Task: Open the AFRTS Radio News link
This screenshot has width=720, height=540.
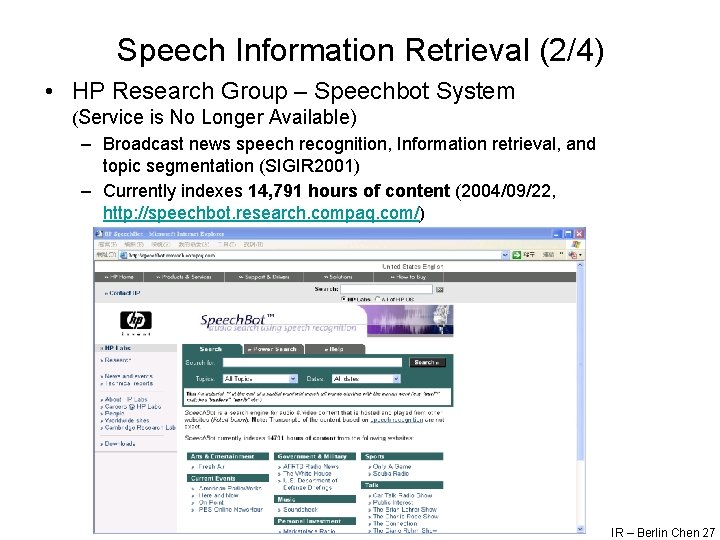Action: [x=311, y=467]
